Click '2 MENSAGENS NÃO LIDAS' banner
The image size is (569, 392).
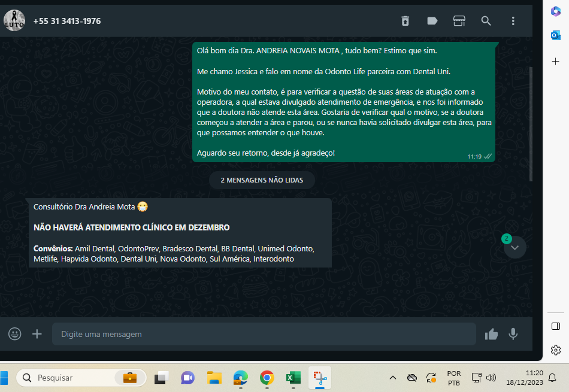pyautogui.click(x=262, y=180)
